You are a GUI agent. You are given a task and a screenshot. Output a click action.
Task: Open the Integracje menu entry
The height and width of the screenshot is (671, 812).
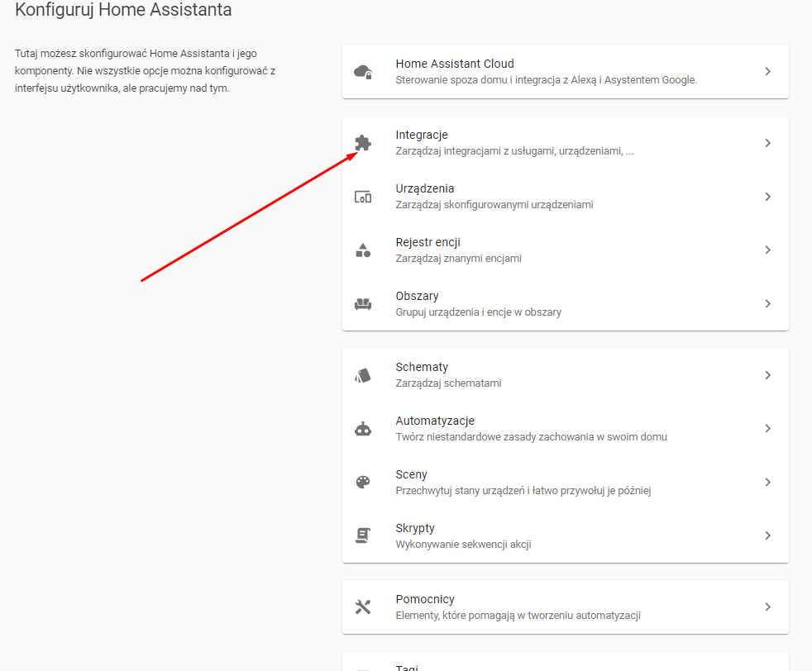point(566,143)
